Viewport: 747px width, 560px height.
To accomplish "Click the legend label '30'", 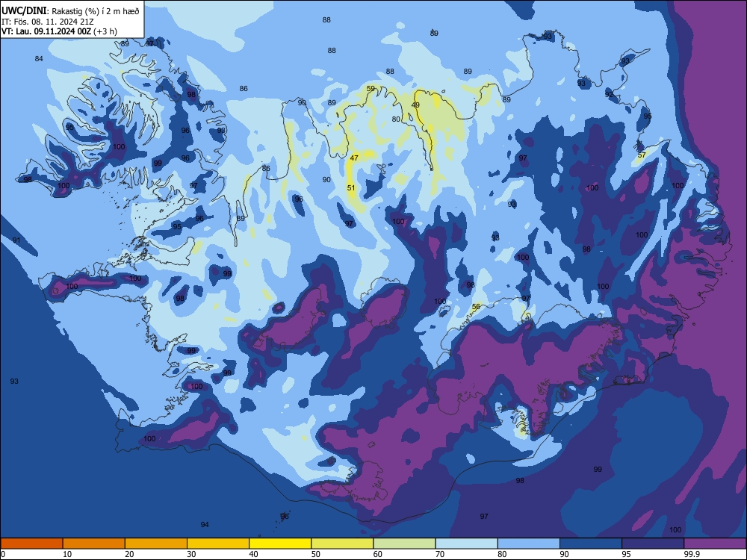I will (191, 554).
